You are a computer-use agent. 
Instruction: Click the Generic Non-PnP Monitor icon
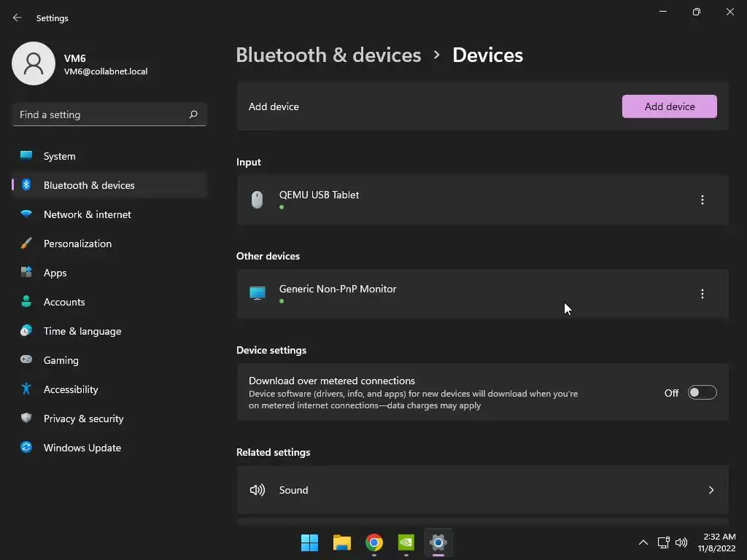coord(258,293)
